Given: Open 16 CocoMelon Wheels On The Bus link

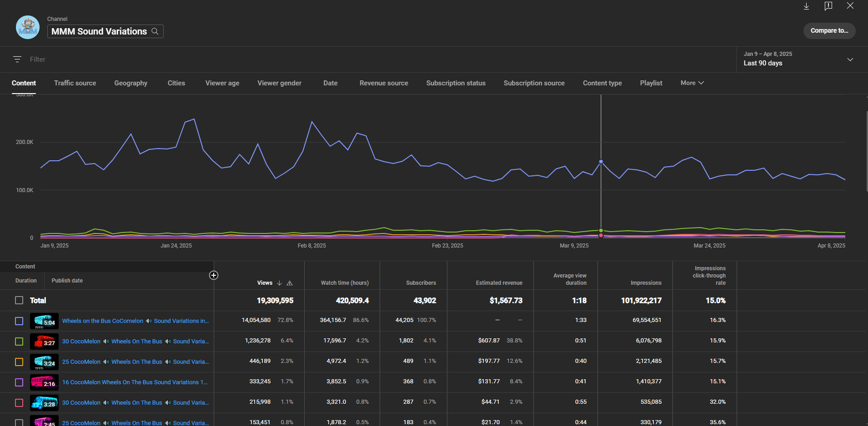Looking at the screenshot, I should point(135,382).
